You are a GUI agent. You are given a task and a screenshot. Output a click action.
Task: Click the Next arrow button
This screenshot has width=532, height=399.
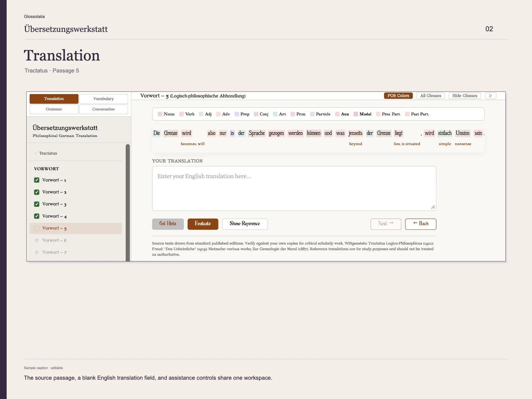[386, 224]
